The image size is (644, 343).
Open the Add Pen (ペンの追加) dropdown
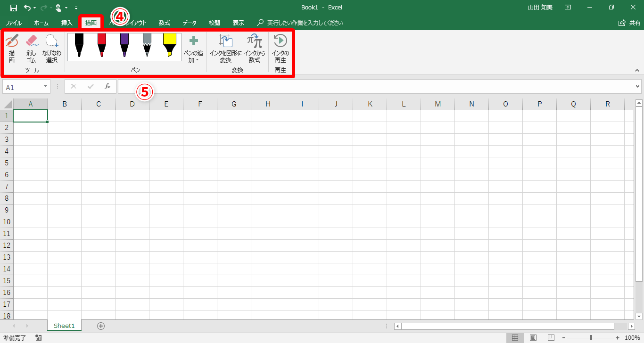click(194, 49)
